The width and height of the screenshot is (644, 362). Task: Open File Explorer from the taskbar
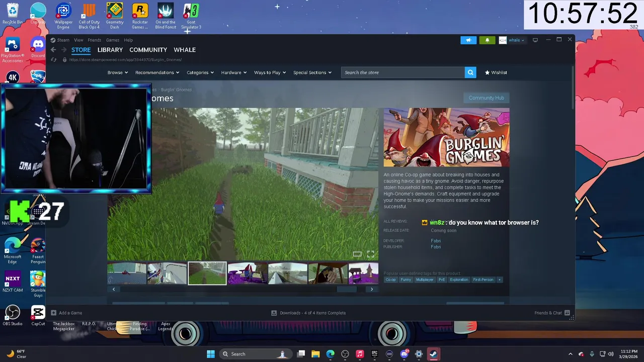[x=315, y=354]
